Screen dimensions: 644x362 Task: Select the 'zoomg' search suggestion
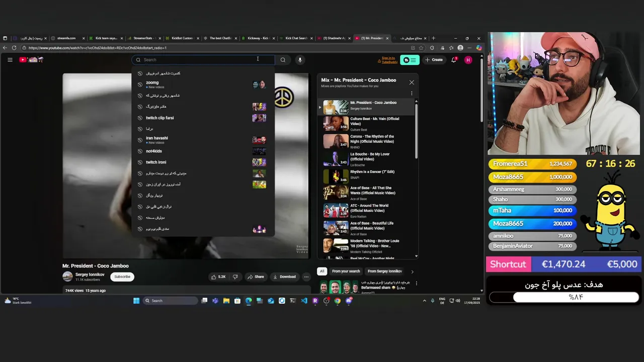(203, 84)
